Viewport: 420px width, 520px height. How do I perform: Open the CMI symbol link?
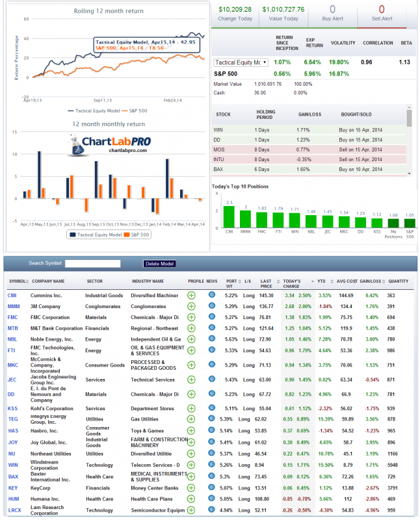(x=12, y=295)
